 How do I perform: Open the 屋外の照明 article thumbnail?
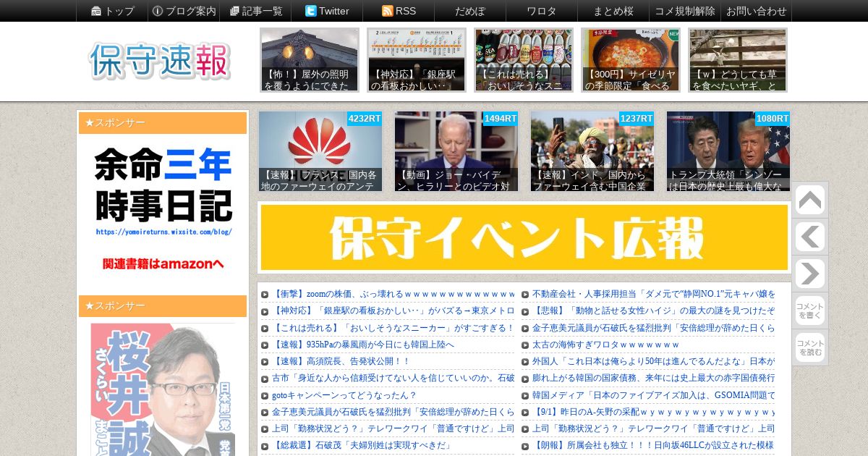(x=310, y=60)
